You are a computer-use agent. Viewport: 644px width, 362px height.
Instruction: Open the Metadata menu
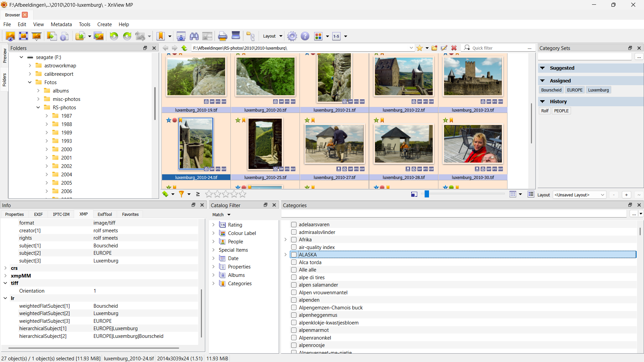click(61, 24)
